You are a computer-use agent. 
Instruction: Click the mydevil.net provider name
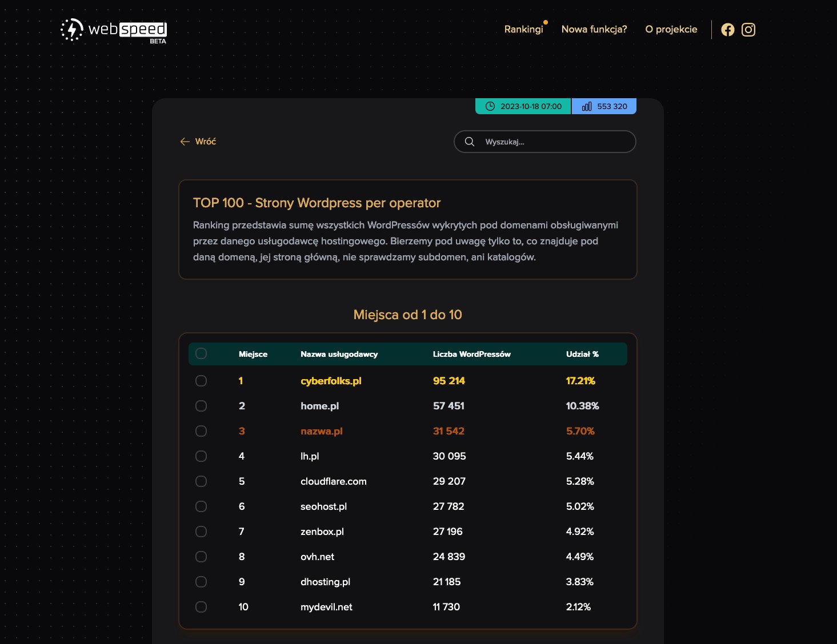[326, 607]
